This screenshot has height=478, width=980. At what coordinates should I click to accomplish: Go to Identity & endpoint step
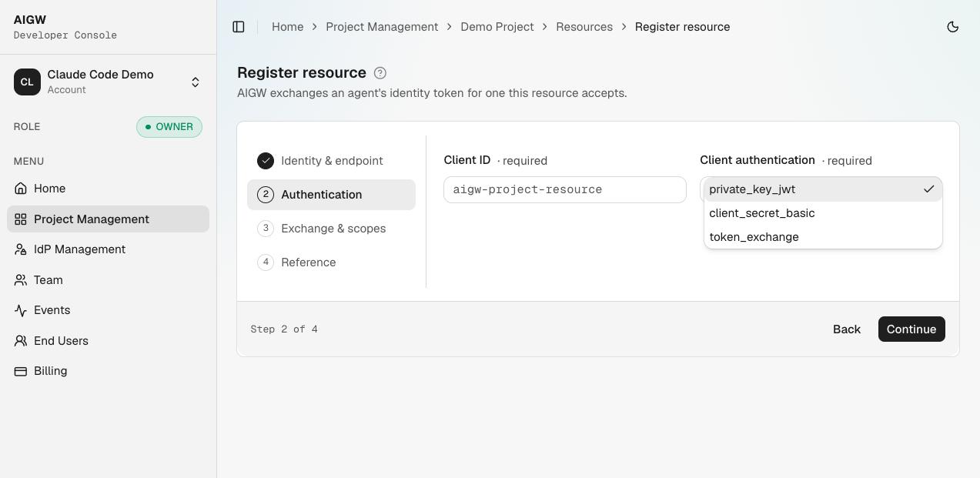[x=331, y=161]
